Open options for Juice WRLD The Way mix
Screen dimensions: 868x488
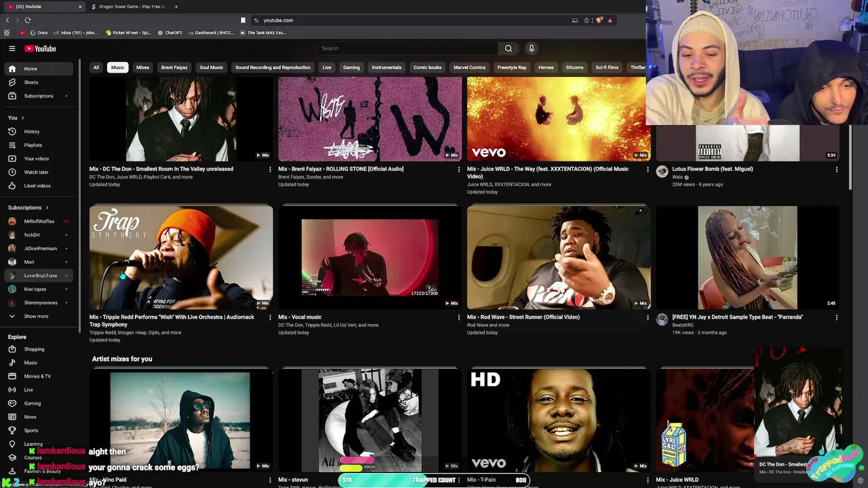648,169
